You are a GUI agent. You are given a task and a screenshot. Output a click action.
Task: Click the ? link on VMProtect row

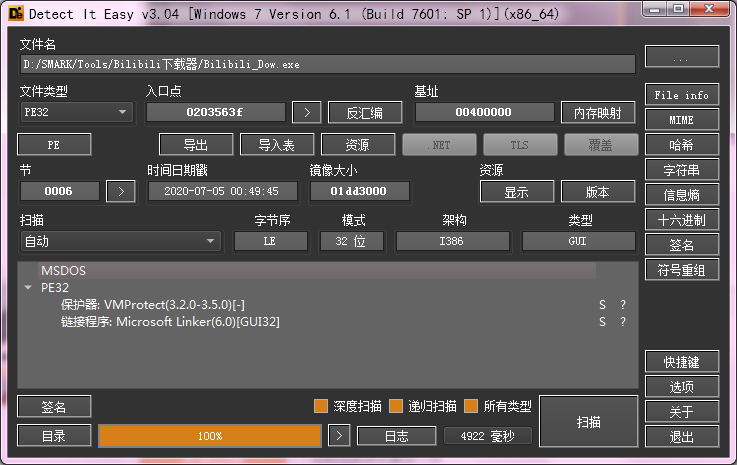tap(623, 305)
